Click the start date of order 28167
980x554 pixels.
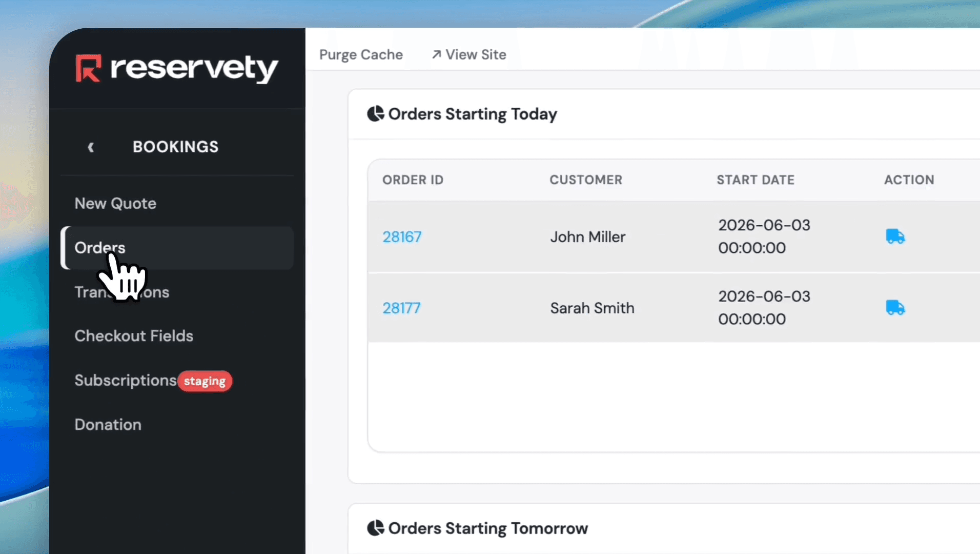pos(764,236)
